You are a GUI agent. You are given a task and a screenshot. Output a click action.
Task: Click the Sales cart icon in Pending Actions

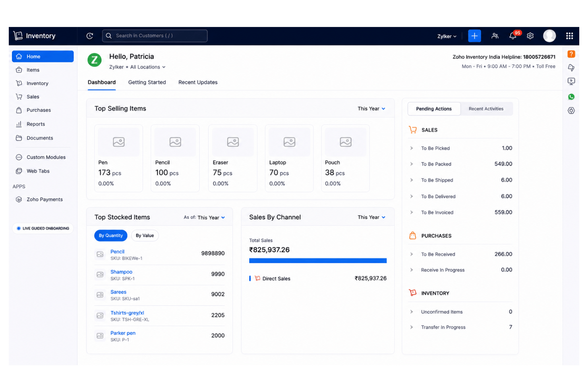tap(413, 129)
